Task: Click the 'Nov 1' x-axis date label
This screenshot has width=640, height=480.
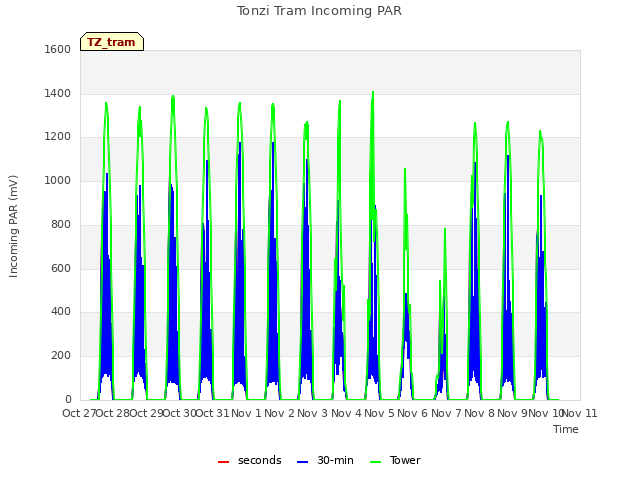Action: tap(246, 413)
